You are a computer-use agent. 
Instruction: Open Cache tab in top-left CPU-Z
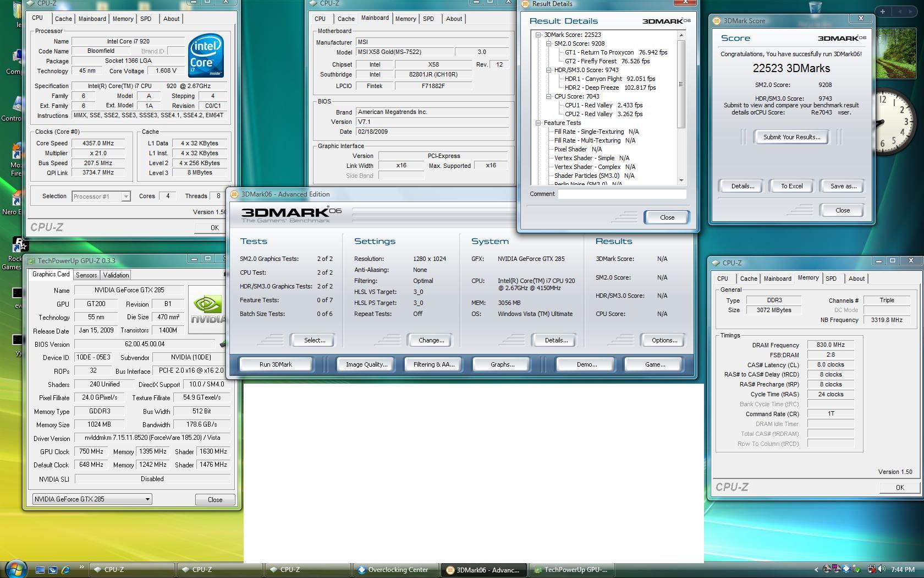(x=63, y=19)
